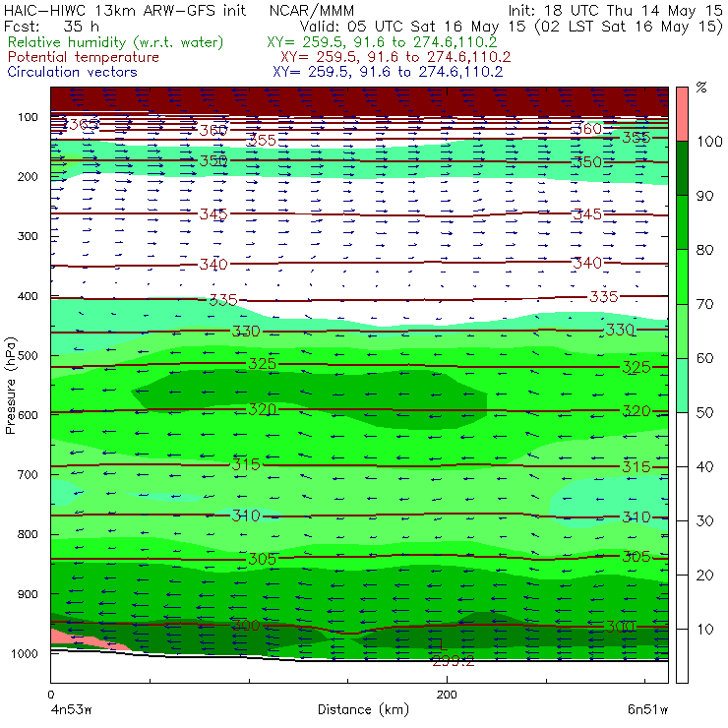Click the '400' pressure axis tick label
Image resolution: width=728 pixels, height=728 pixels.
pyautogui.click(x=28, y=296)
